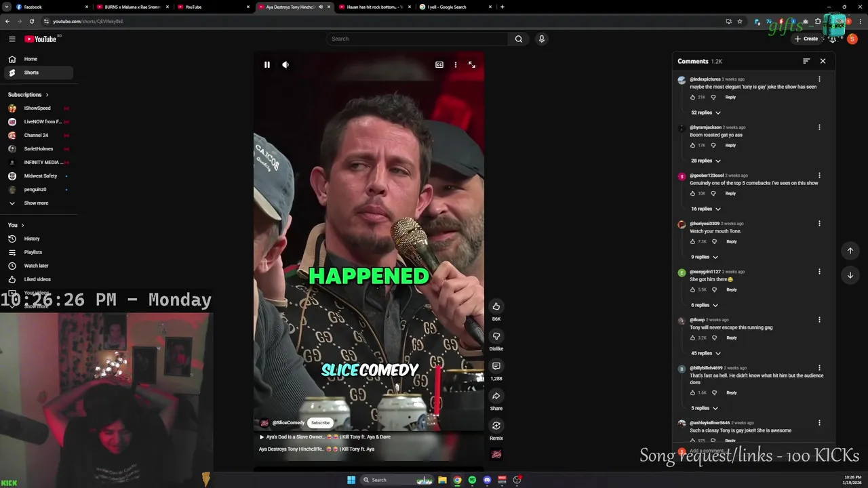Expand 28 replies under hyramjackson comment
This screenshot has height=488, width=868.
[705, 161]
